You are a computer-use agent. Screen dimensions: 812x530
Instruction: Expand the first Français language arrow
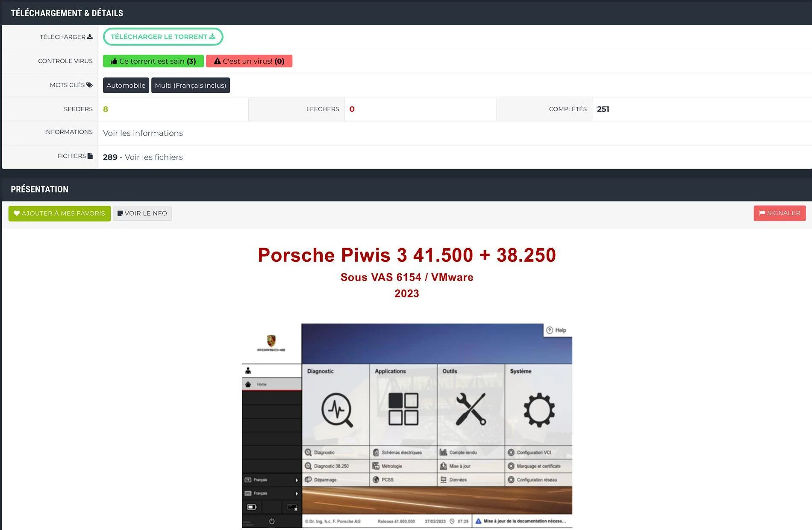pos(297,480)
